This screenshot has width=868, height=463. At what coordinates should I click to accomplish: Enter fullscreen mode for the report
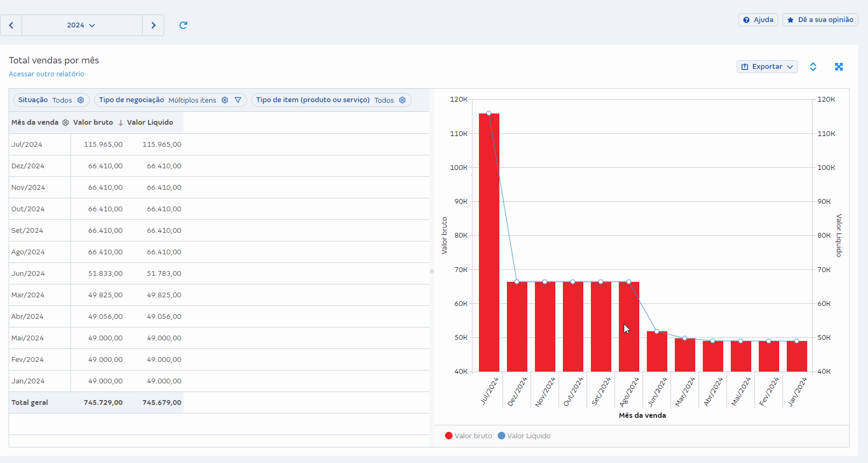[x=838, y=67]
